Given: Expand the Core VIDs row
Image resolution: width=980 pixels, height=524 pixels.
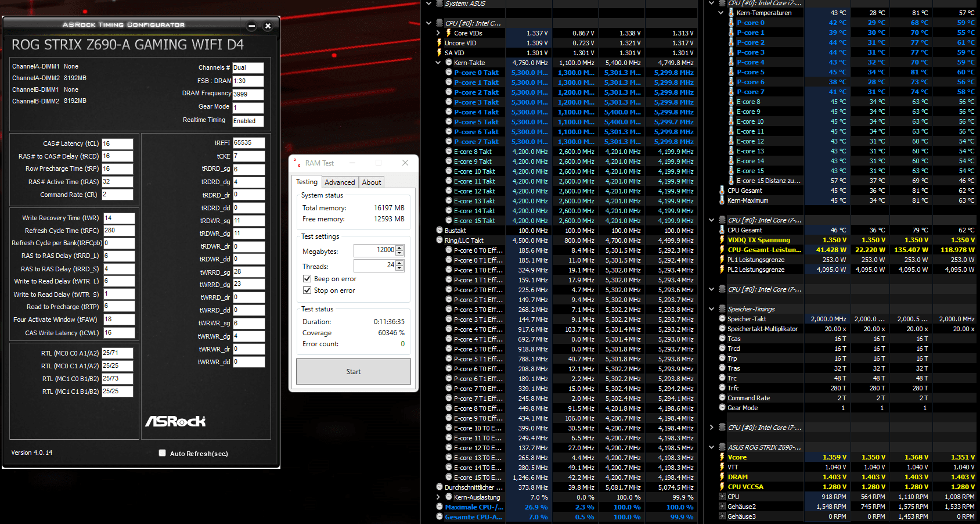Looking at the screenshot, I should [438, 33].
